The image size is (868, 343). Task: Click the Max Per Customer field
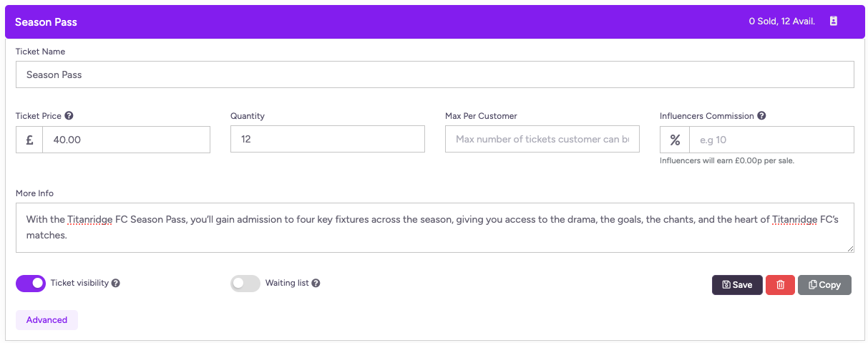pos(542,139)
